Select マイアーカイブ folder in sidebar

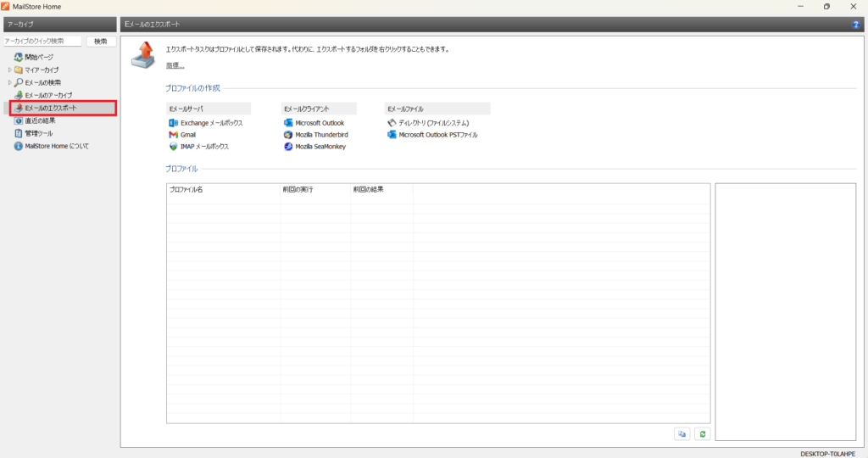point(36,70)
